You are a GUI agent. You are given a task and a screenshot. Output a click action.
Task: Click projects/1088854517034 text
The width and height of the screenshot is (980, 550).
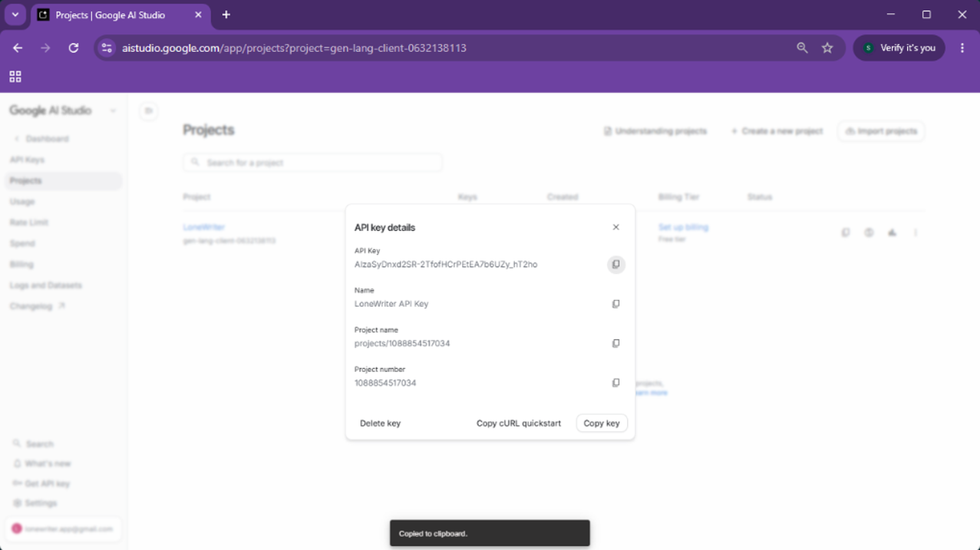tap(402, 344)
